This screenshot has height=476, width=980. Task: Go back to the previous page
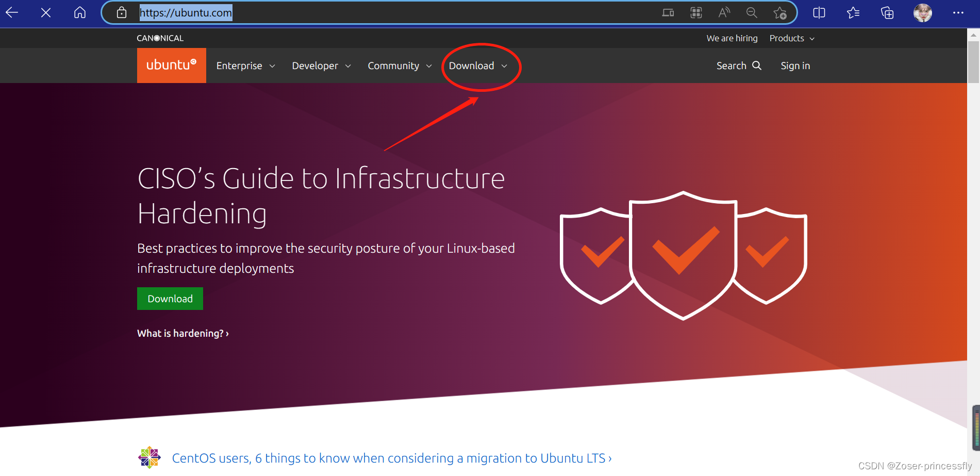(x=12, y=12)
